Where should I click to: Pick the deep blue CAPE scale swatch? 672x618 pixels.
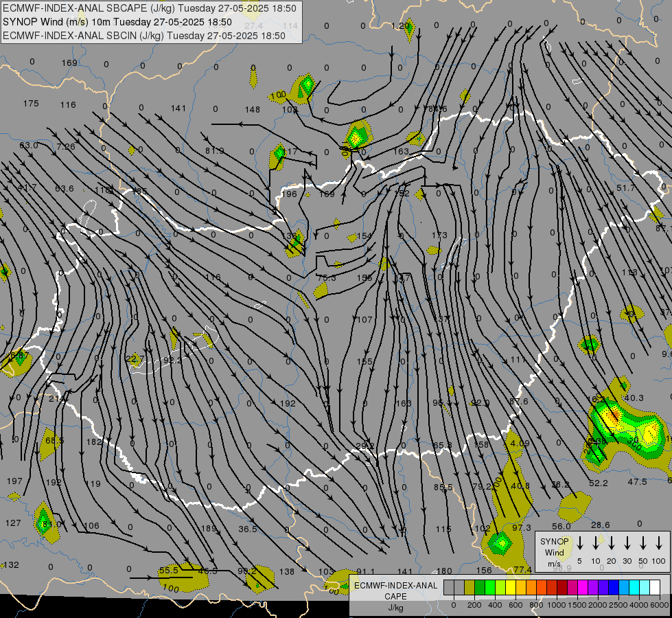coord(614,588)
